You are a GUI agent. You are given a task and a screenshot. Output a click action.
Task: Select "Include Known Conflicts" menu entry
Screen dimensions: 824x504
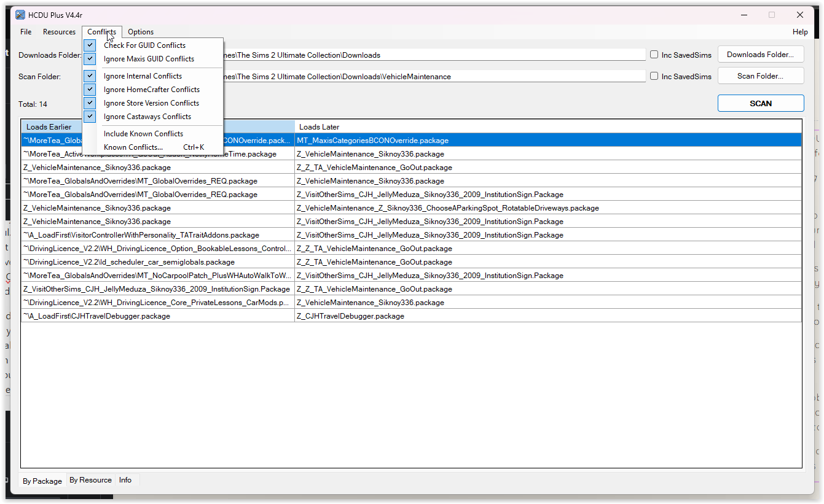pos(143,133)
